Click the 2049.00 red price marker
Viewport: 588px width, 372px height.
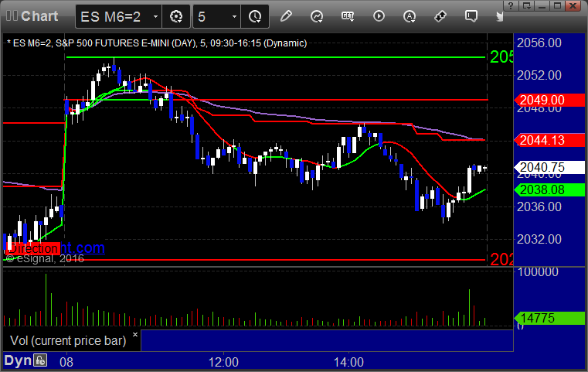point(549,100)
